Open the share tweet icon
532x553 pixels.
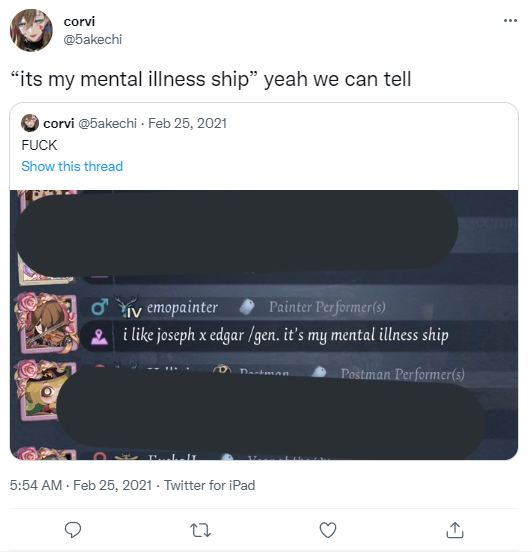tap(455, 530)
